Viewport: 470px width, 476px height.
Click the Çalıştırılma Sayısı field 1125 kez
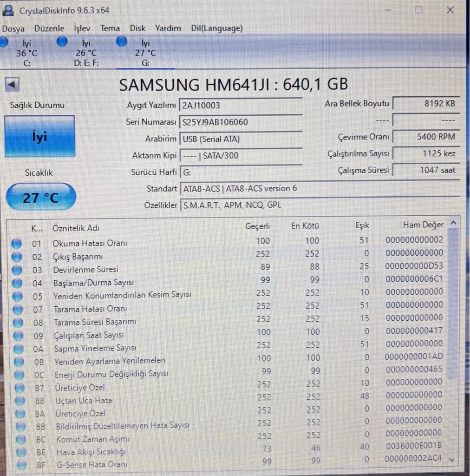[x=426, y=153]
